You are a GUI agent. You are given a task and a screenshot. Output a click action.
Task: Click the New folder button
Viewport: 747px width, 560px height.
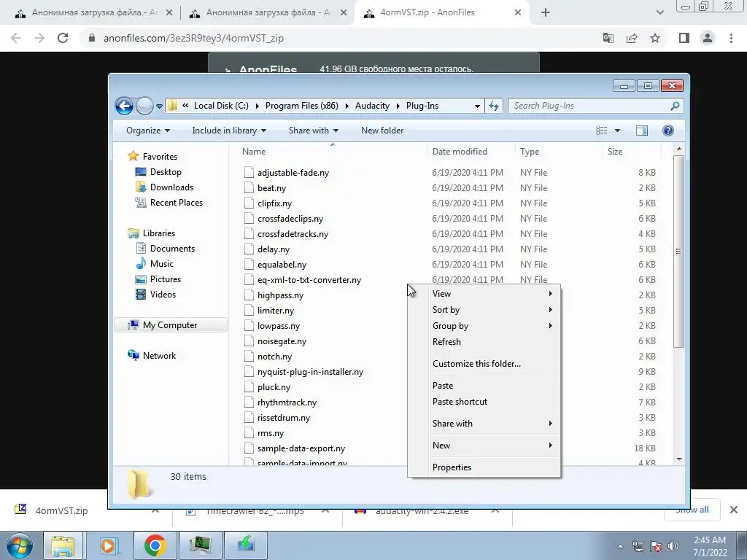[382, 131]
